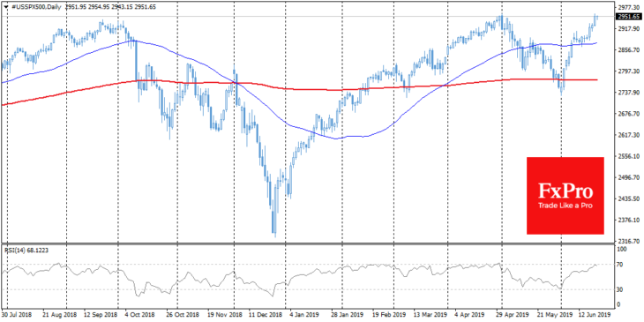The width and height of the screenshot is (644, 322).
Task: Click the RSI(14) 68.1223 indicator label
Action: [x=26, y=251]
